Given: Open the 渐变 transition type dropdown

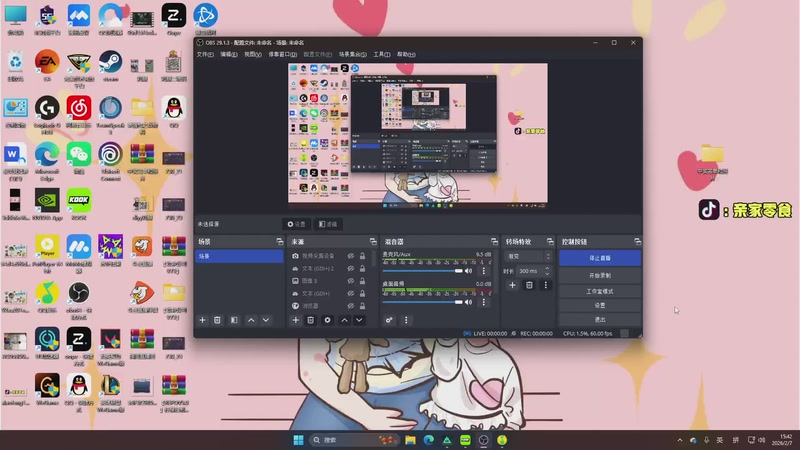Looking at the screenshot, I should (x=528, y=256).
